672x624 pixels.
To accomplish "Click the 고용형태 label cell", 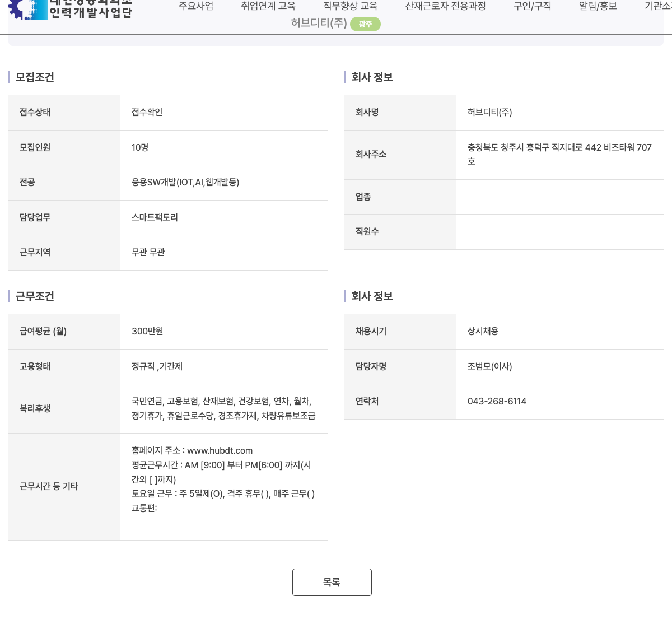I will point(64,366).
